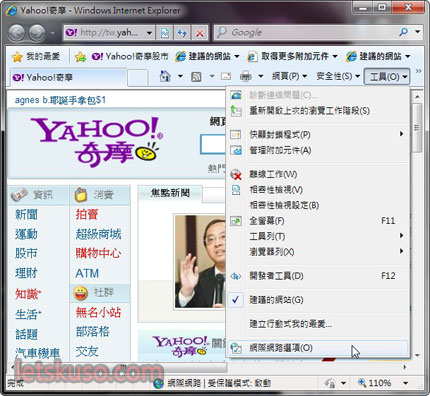Image resolution: width=430 pixels, height=396 pixels.
Task: Click the horizontal scrollbar right arrow
Action: click(x=405, y=367)
